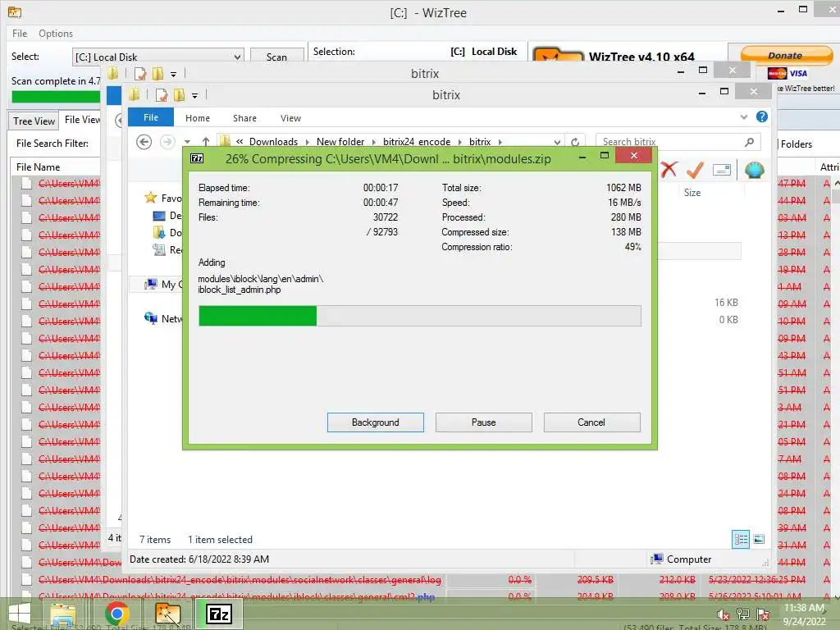Launch Google Chrome from the taskbar
840x630 pixels.
coord(116,614)
